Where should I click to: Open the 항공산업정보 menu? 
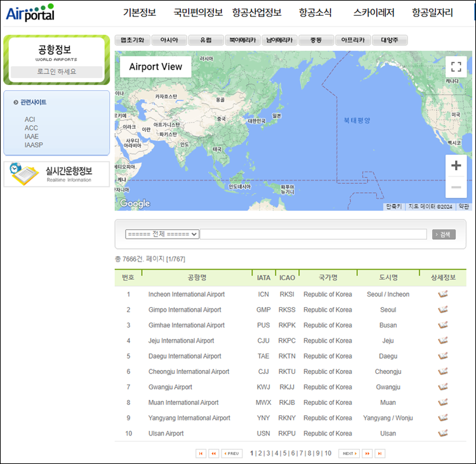[x=257, y=13]
